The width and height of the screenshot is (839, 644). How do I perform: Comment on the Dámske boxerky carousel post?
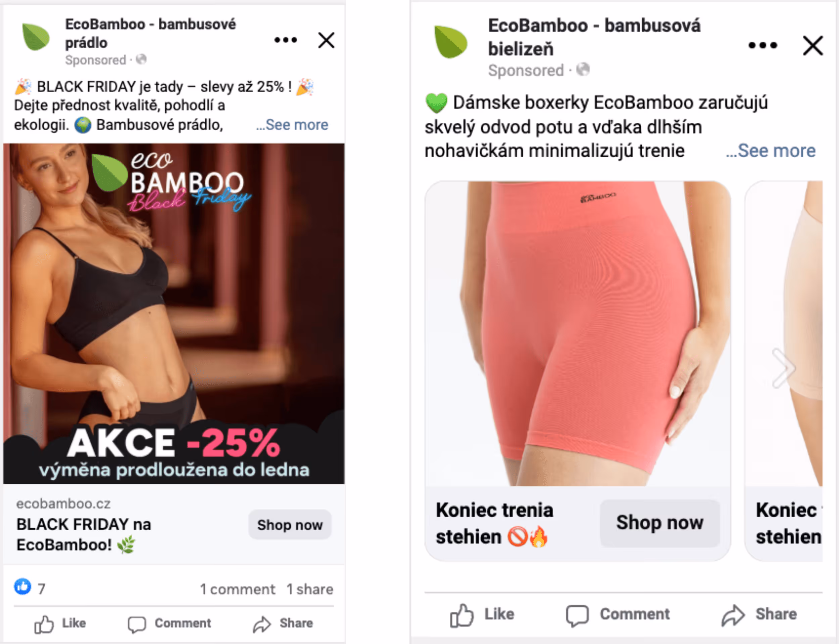618,614
